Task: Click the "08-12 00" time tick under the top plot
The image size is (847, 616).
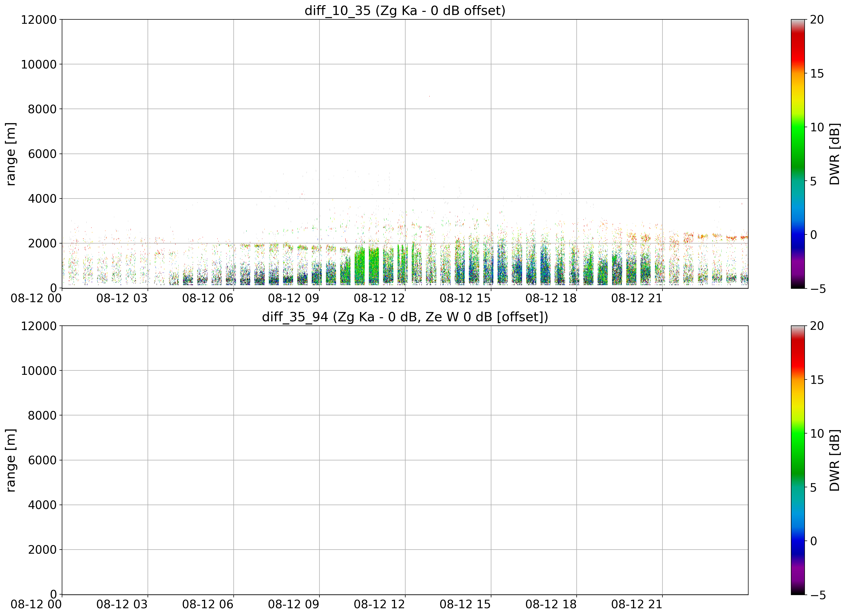Action: [36, 299]
